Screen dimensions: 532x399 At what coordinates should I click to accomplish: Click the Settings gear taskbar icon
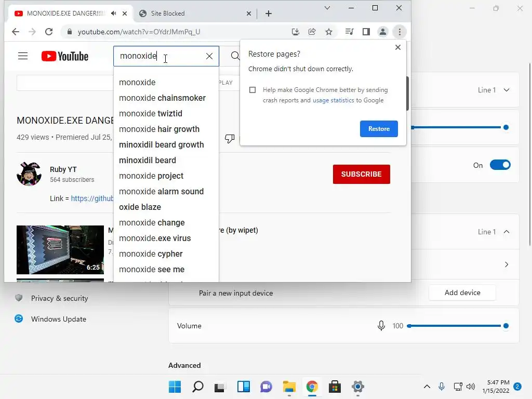point(357,387)
